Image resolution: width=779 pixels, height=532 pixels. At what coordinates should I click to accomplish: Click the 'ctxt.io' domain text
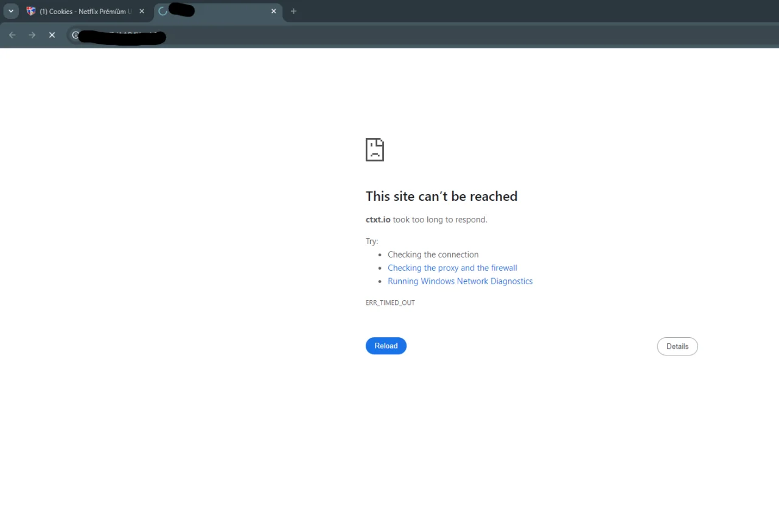(378, 220)
